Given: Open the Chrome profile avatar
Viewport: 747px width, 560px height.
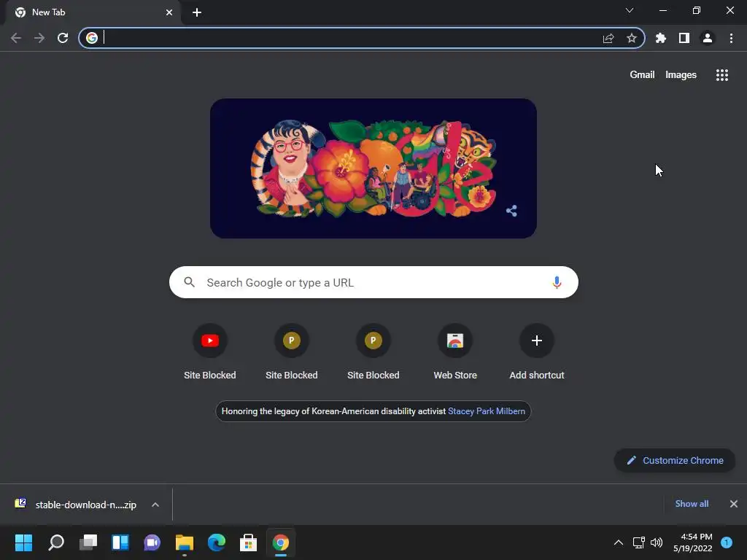Looking at the screenshot, I should 708,38.
